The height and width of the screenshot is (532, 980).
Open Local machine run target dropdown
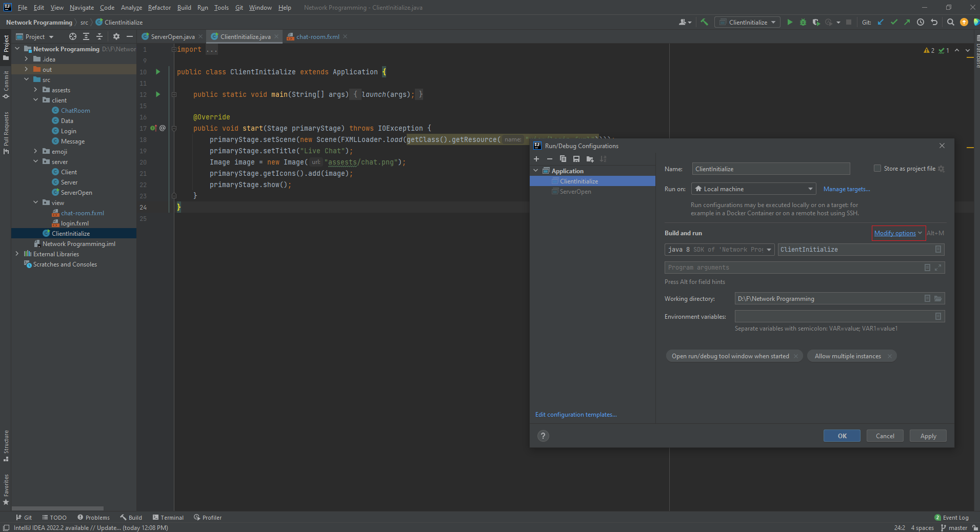753,189
